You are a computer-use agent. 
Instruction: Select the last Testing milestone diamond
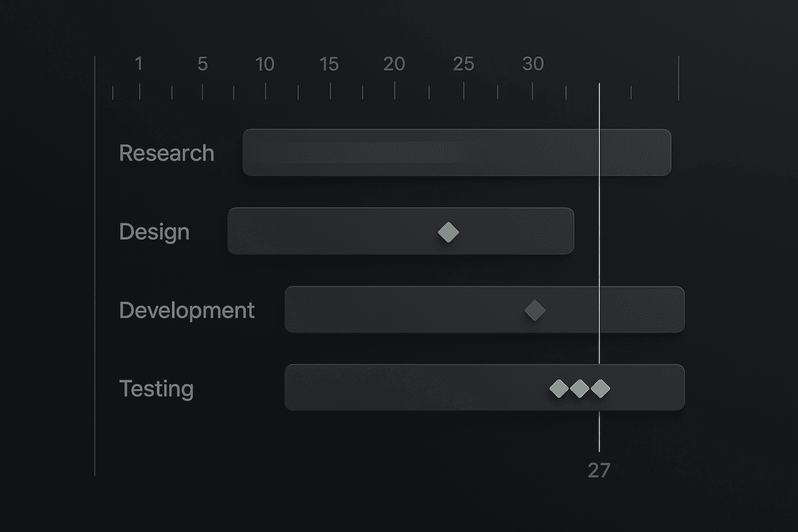[601, 388]
